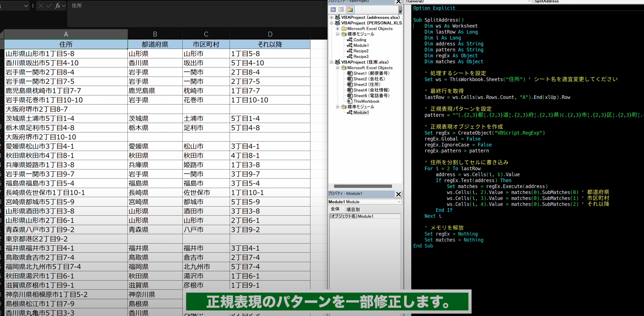Image resolution: width=644 pixels, height=316 pixels.
Task: Toggle Folders view in Project Explorer toolbar
Action: (x=350, y=10)
